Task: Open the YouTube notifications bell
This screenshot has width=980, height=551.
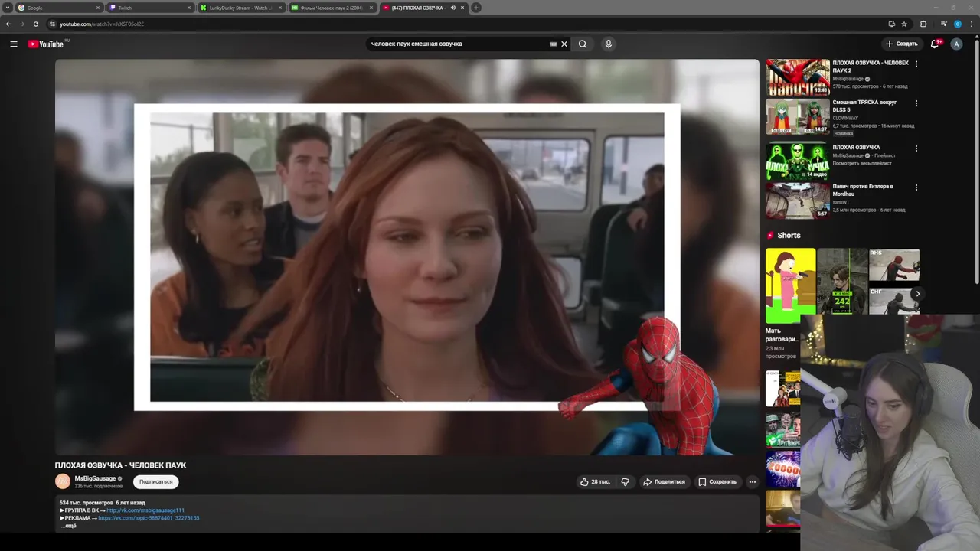Action: pyautogui.click(x=935, y=44)
